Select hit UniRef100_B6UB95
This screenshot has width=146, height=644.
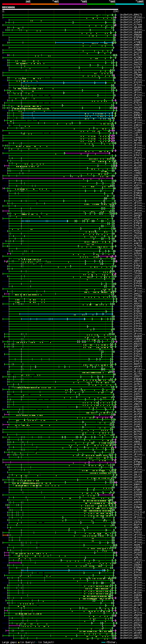click(x=131, y=337)
